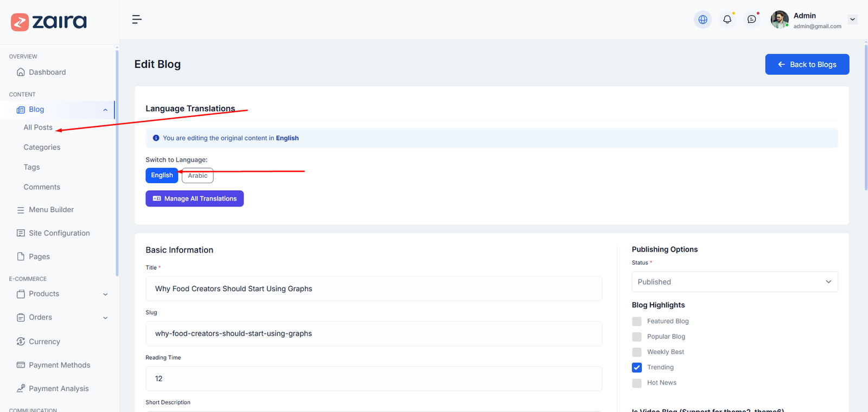
Task: Open the Published status dropdown
Action: click(x=735, y=282)
